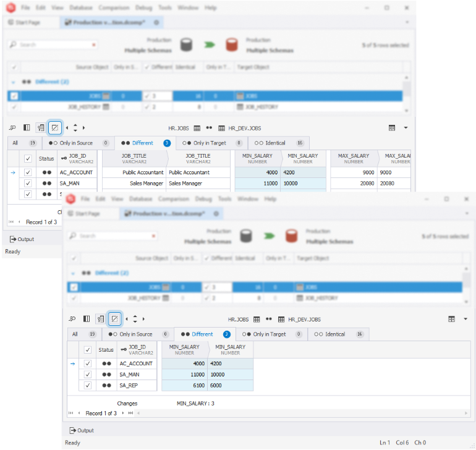The image size is (476, 450).
Task: Click the HR.JOBS source table icon in the front window
Action: (257, 320)
